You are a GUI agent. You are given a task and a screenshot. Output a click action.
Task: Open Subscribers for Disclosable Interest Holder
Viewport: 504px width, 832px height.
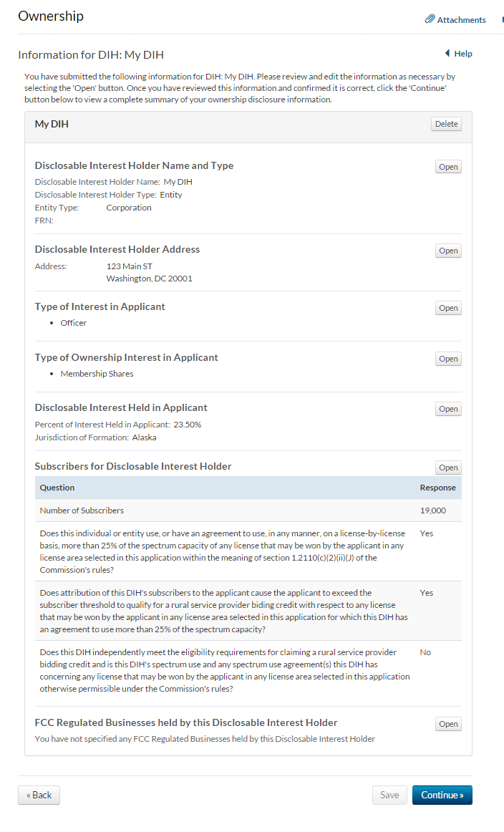point(448,468)
